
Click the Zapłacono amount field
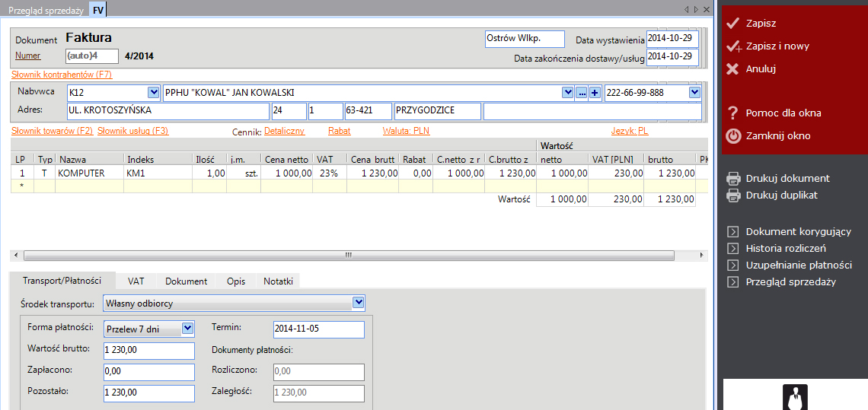[149, 373]
